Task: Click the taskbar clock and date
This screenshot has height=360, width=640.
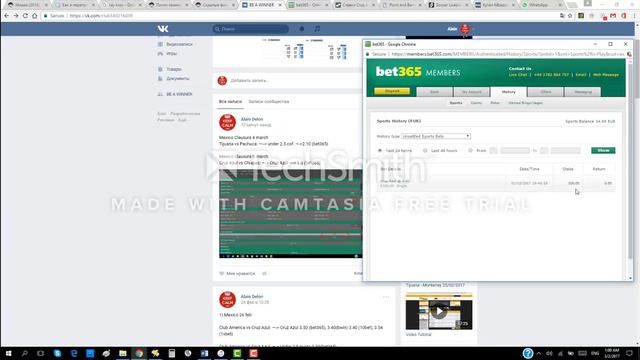Action: coord(611,353)
